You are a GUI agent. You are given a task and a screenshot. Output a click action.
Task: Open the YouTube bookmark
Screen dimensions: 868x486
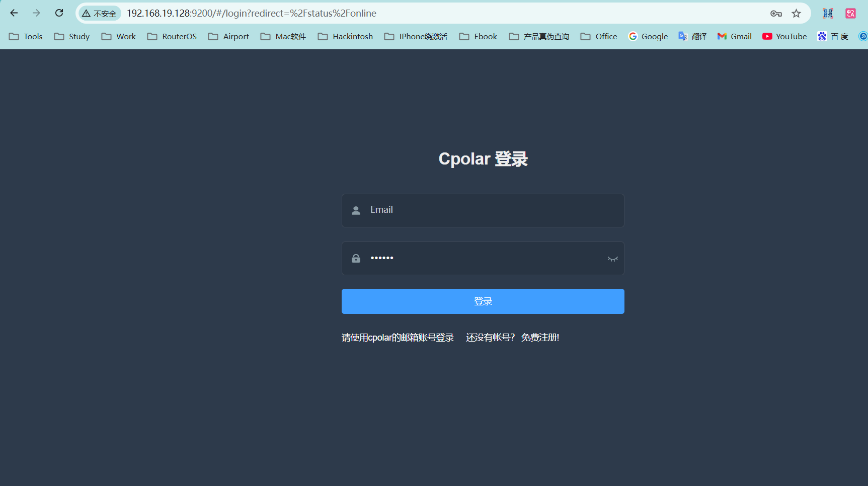(x=784, y=36)
